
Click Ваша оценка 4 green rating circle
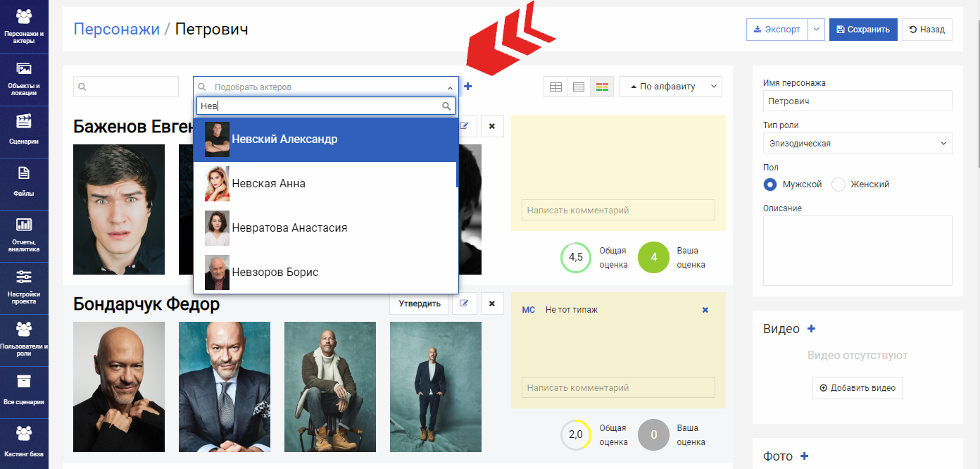pyautogui.click(x=653, y=258)
